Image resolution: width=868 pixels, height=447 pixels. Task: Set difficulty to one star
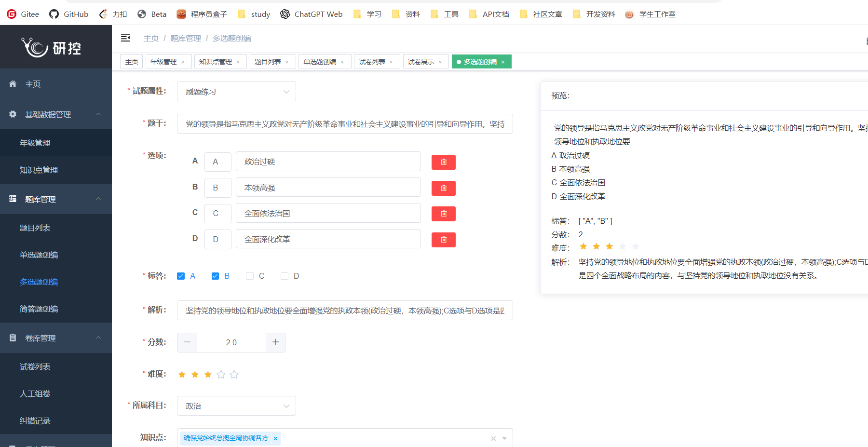[182, 375]
